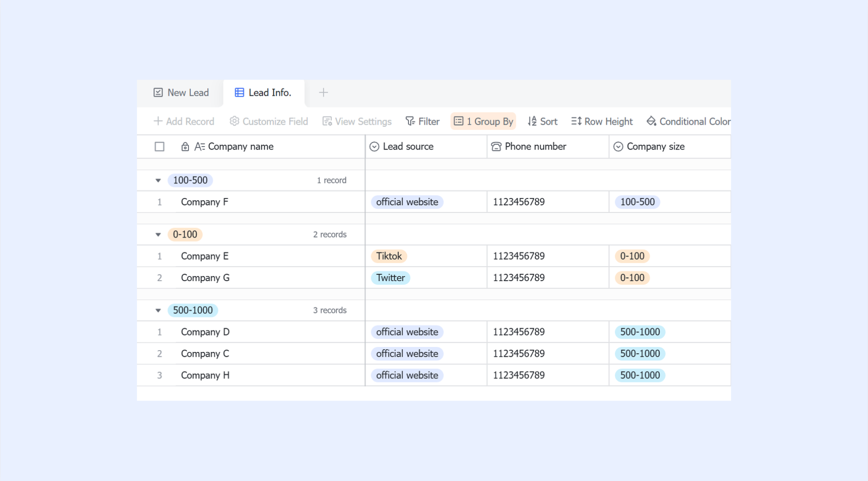This screenshot has width=868, height=481.
Task: Toggle the select-all checkbox in header
Action: [159, 147]
